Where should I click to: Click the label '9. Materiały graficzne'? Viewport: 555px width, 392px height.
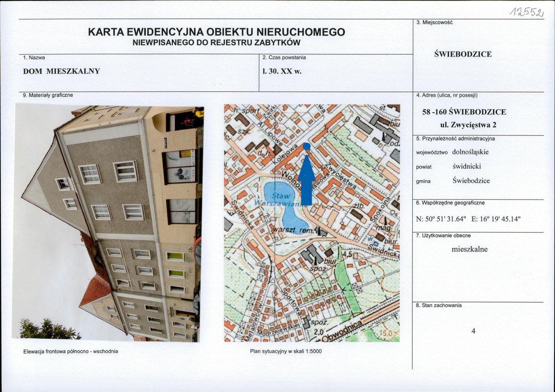click(48, 95)
